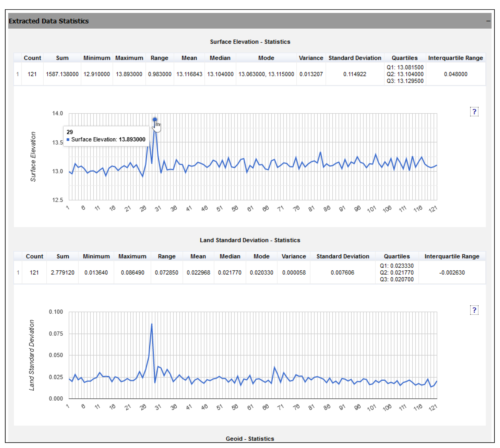Sort Surface Elevation table by Count header

click(32, 58)
